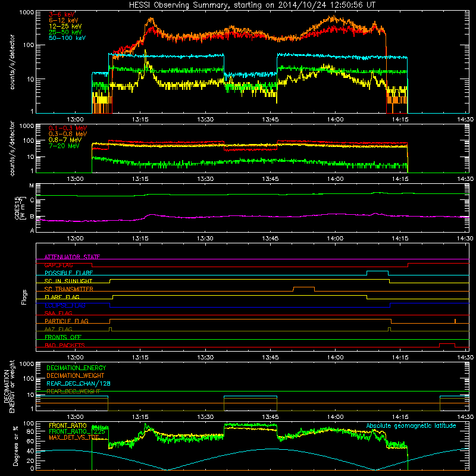Click the FRONT_RATIO legend label
Screen dimensions: 476x476
(x=67, y=425)
